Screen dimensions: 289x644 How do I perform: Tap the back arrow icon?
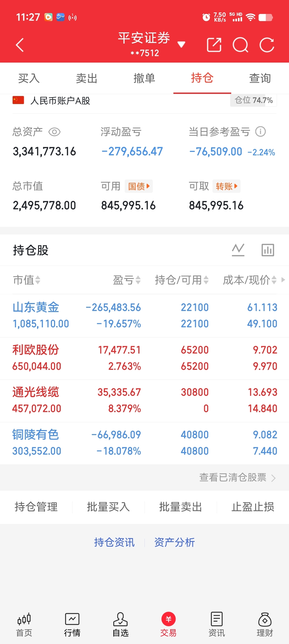pos(20,45)
